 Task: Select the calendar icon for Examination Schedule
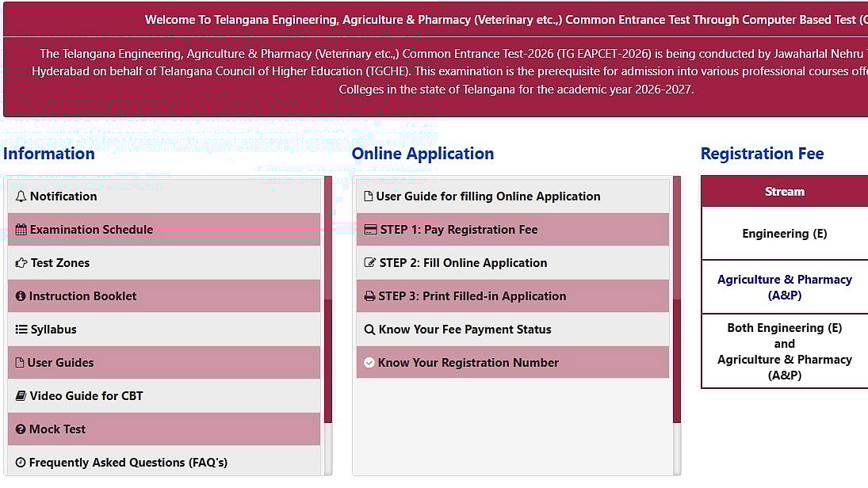[x=21, y=229]
